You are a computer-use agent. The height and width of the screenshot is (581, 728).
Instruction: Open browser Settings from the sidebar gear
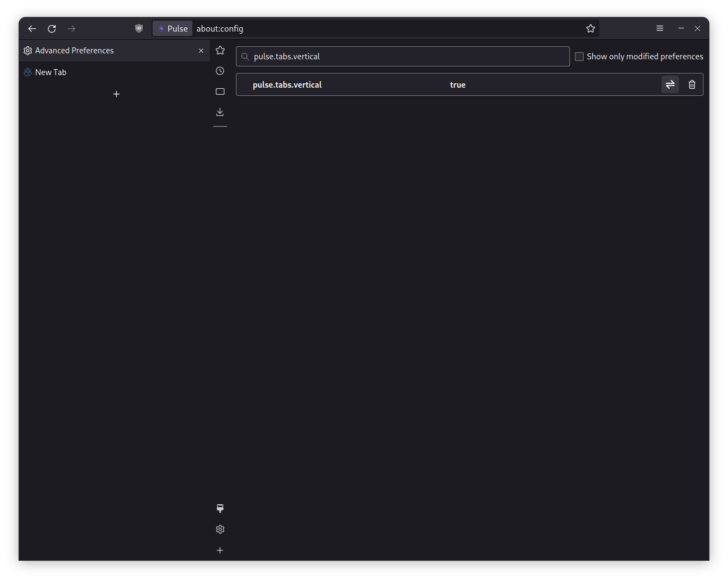click(x=220, y=529)
